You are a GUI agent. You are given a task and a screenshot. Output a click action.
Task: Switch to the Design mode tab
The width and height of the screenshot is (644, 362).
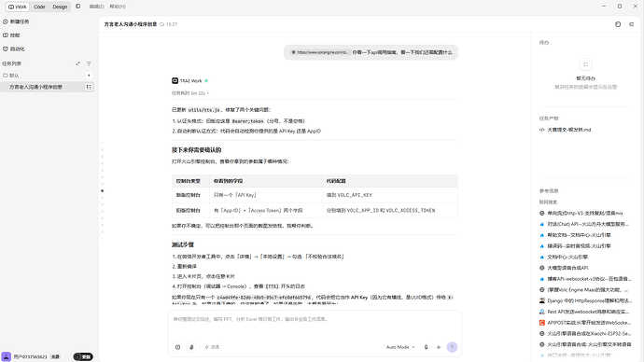[x=60, y=7]
